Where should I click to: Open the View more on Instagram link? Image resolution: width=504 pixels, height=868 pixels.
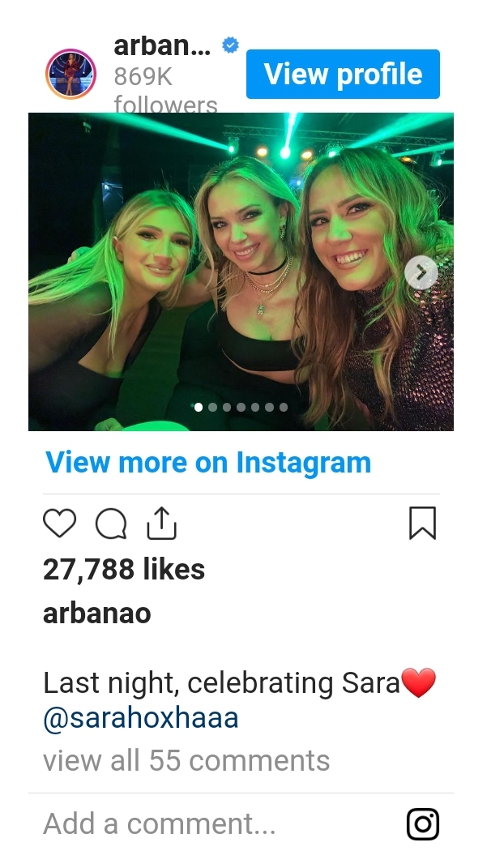point(208,462)
